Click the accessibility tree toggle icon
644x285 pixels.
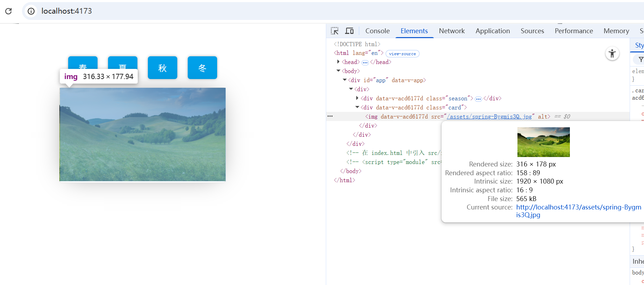tap(612, 54)
